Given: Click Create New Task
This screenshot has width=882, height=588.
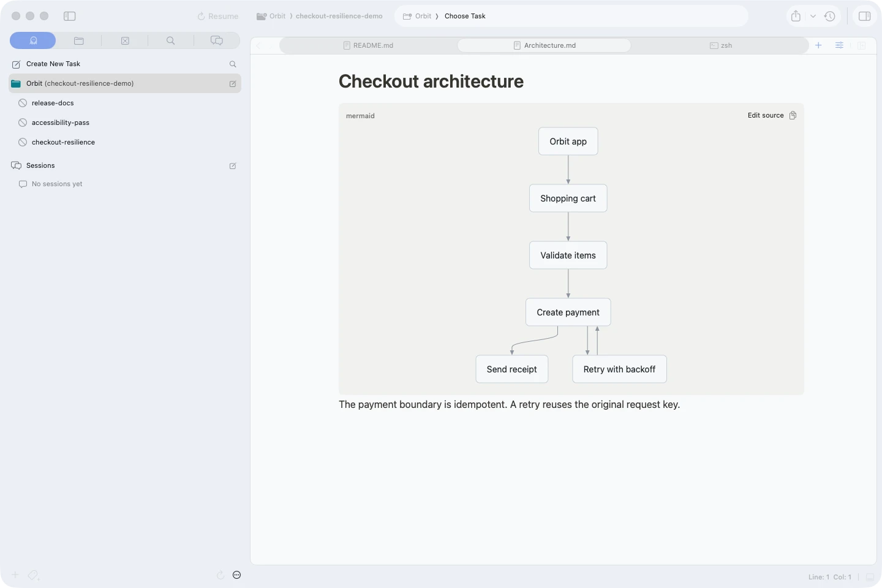Looking at the screenshot, I should coord(53,64).
